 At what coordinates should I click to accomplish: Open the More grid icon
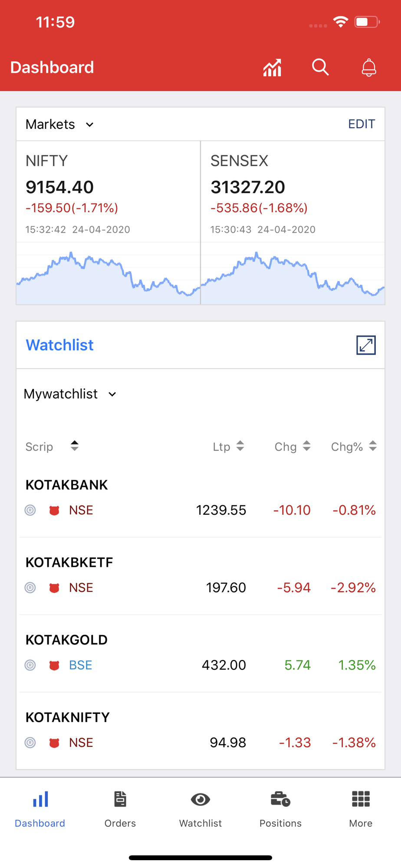tap(361, 799)
